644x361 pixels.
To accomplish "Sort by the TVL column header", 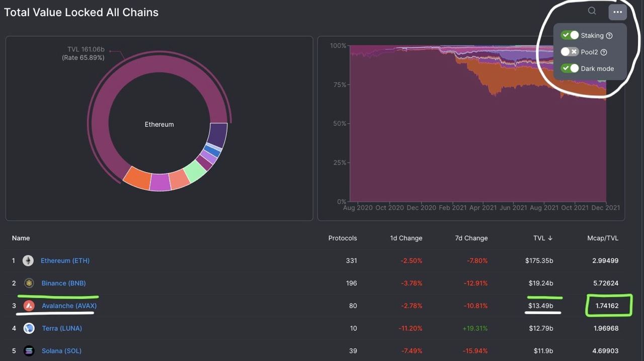I will tap(543, 238).
